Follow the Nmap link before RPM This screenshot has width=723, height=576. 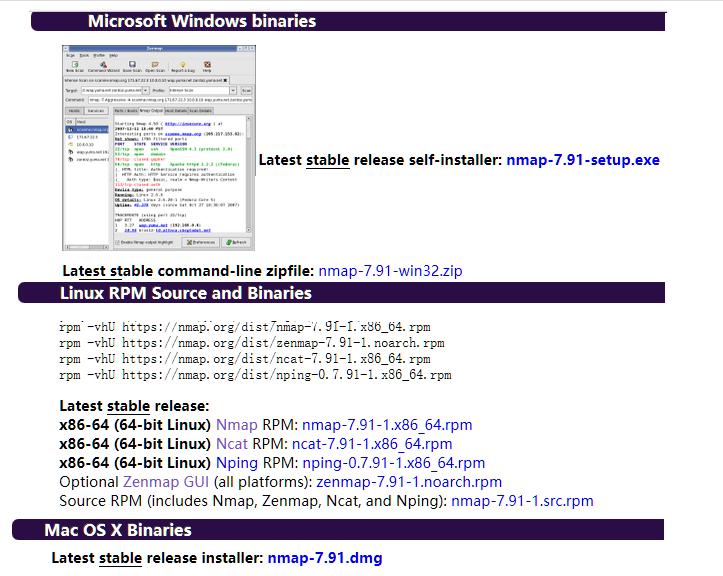coord(237,425)
